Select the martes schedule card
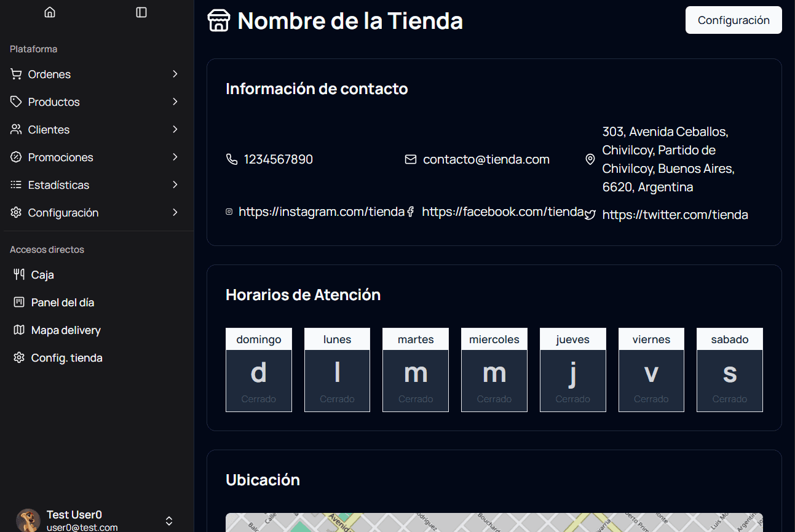Viewport: 795px width, 532px height. tap(416, 370)
